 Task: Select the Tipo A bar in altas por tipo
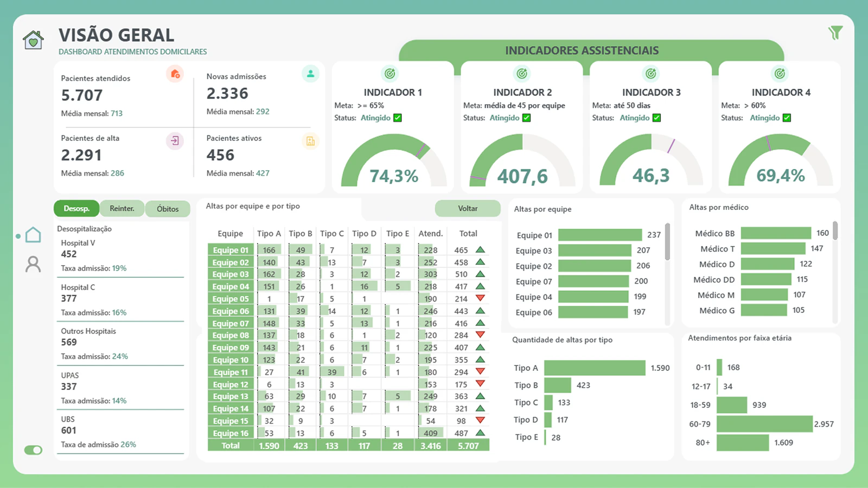point(595,368)
